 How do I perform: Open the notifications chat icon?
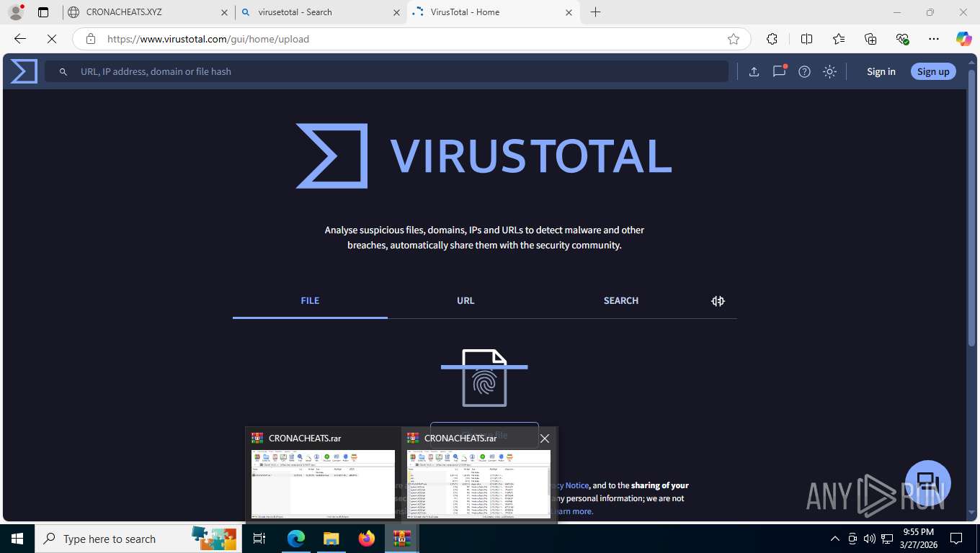click(779, 71)
